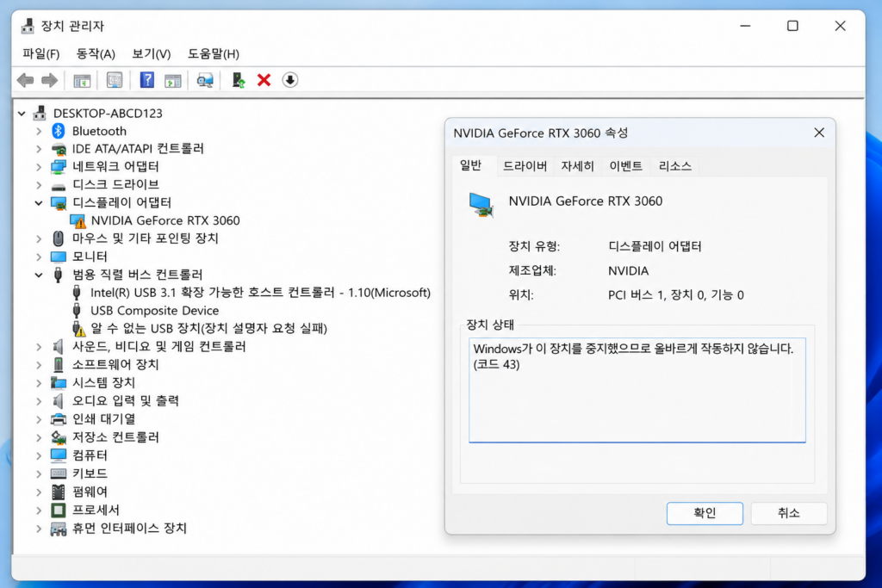The height and width of the screenshot is (588, 882).
Task: Click the 확인 button
Action: 705,513
